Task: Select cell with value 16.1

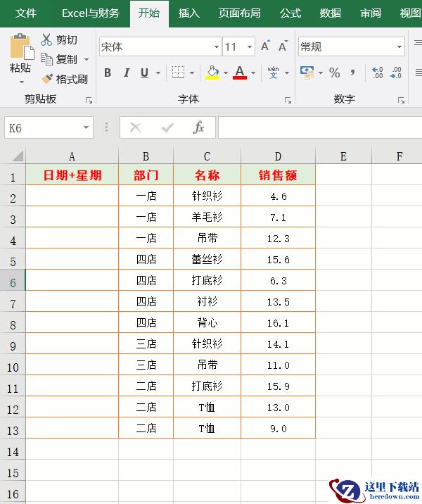Action: pos(278,322)
